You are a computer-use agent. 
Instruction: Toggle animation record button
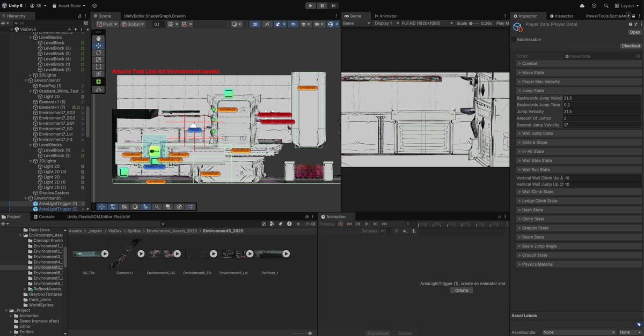[340, 224]
